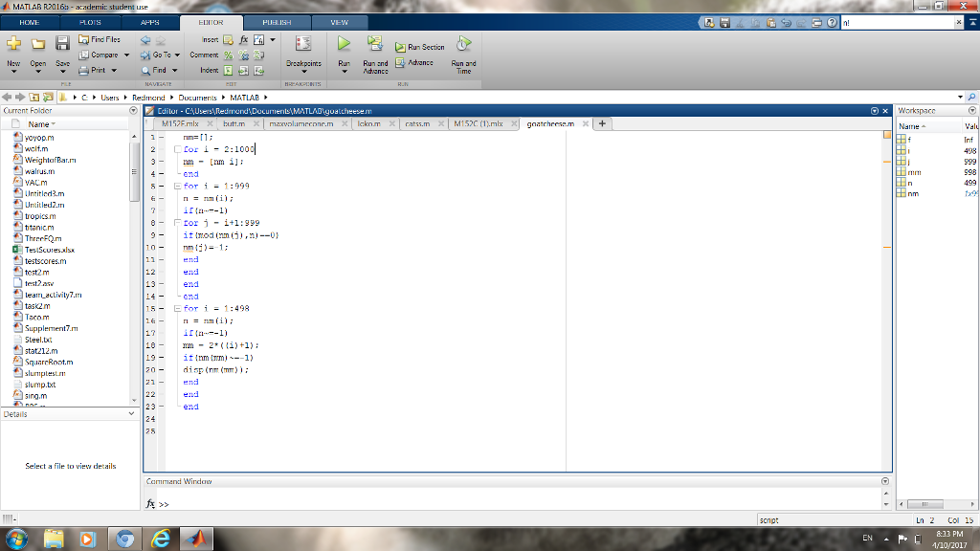Switch to the HOME ribbon tab
Screen dimensions: 980x551
(x=30, y=23)
